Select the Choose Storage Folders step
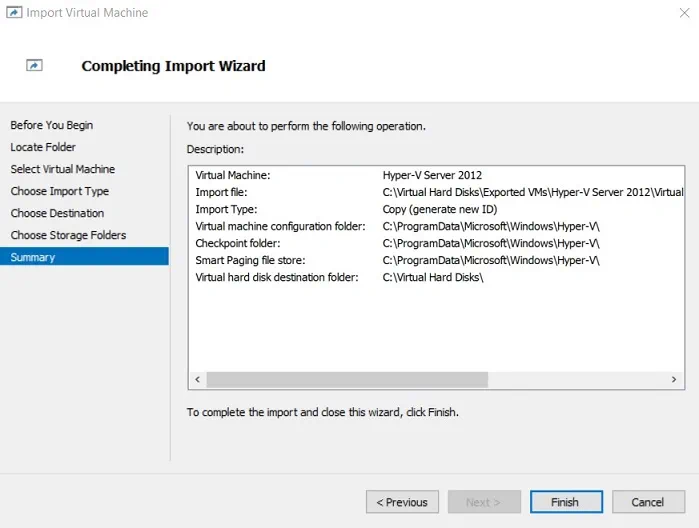The height and width of the screenshot is (528, 699). point(68,235)
